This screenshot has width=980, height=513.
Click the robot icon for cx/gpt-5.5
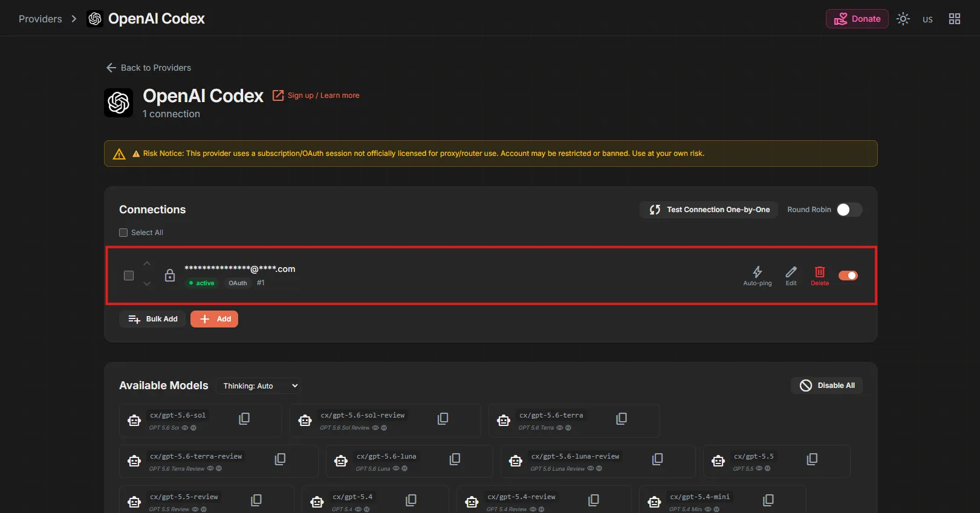coord(718,462)
